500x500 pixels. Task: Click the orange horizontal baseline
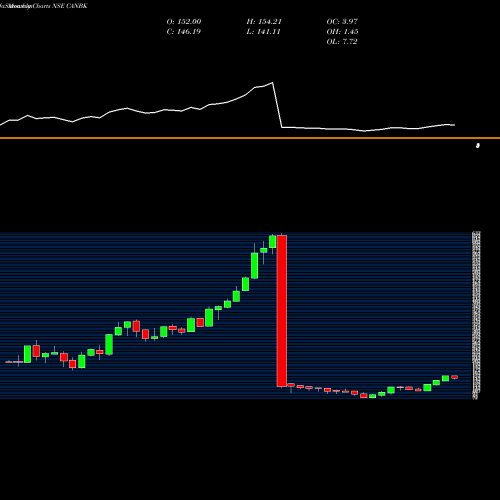250,138
